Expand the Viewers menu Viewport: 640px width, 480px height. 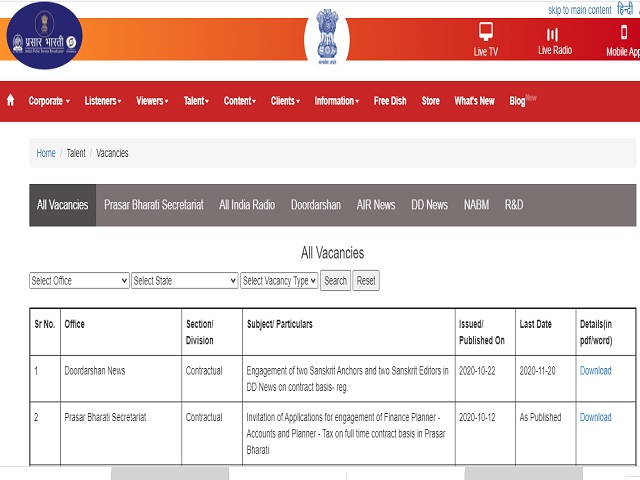coord(152,101)
